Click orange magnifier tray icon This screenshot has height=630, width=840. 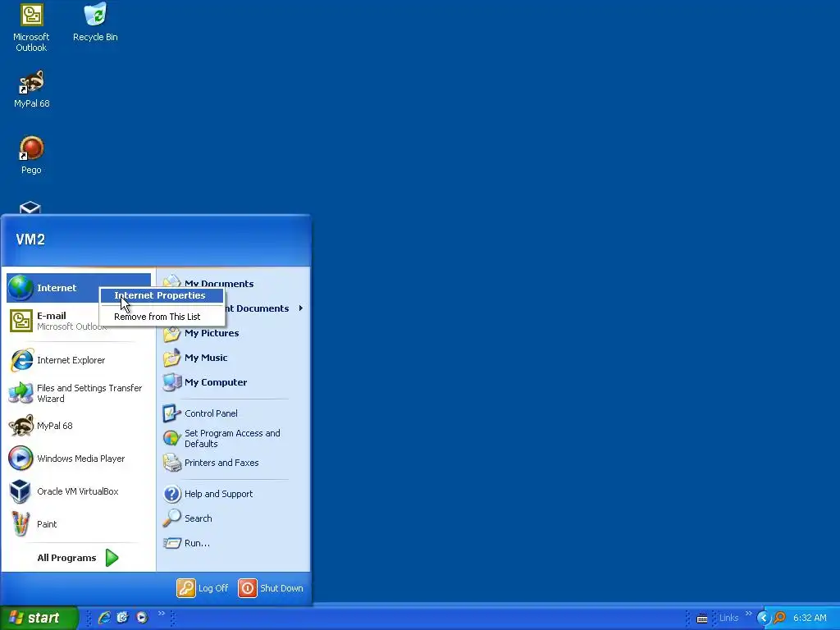(779, 618)
